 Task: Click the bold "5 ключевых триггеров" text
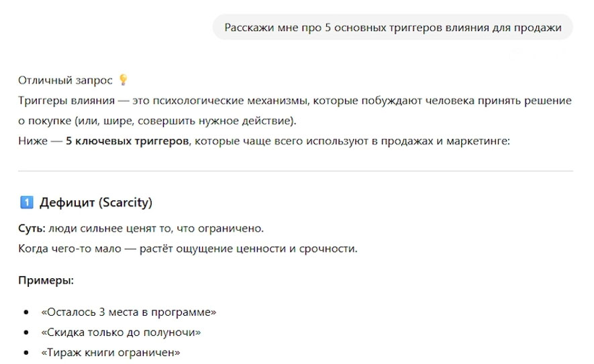(127, 142)
